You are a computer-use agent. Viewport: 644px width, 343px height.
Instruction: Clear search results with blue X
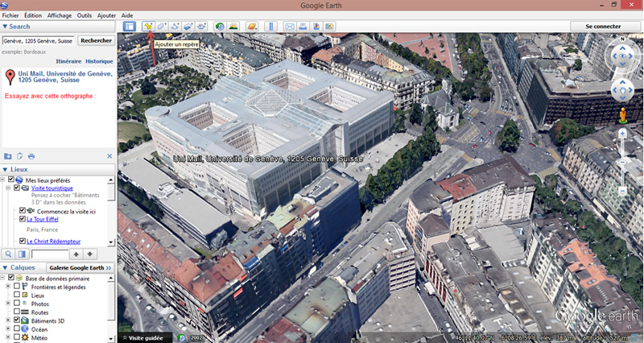pyautogui.click(x=109, y=156)
